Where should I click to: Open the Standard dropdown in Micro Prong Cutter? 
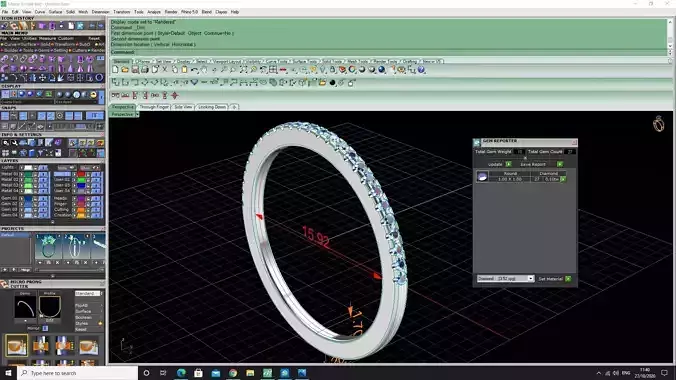tap(88, 293)
